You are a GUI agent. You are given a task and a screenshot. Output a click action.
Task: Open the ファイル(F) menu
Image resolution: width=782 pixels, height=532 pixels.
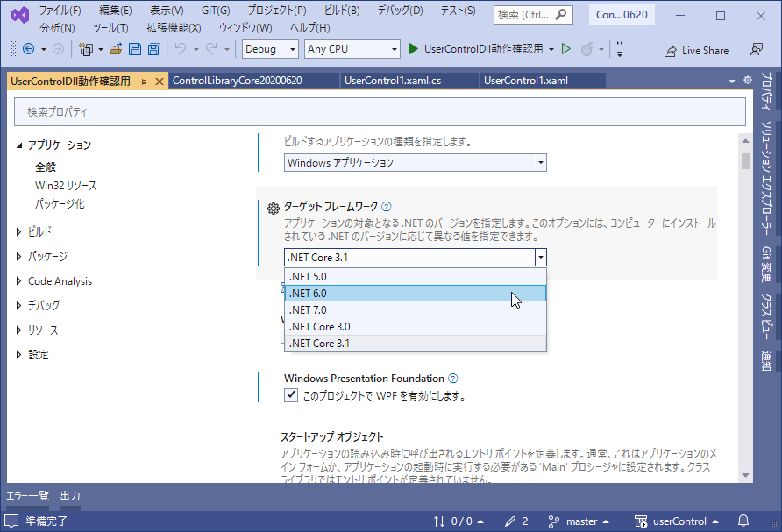pos(60,11)
